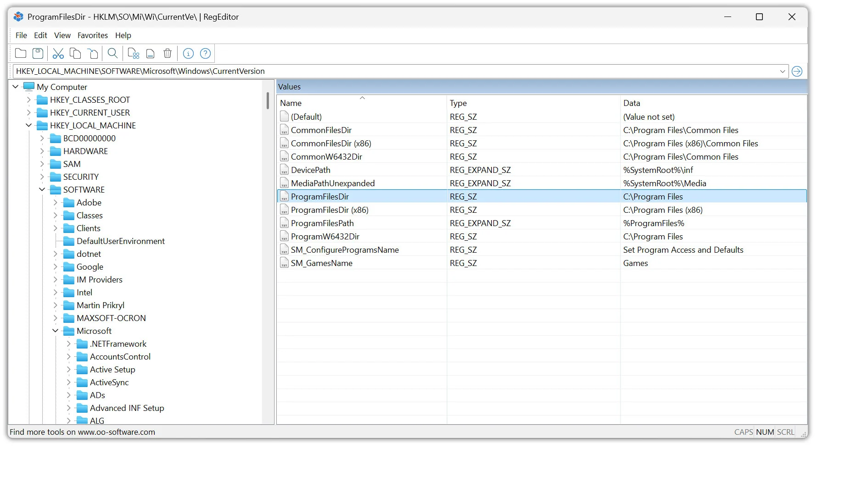The height and width of the screenshot is (504, 856).
Task: Sort values by Data column header
Action: [713, 103]
